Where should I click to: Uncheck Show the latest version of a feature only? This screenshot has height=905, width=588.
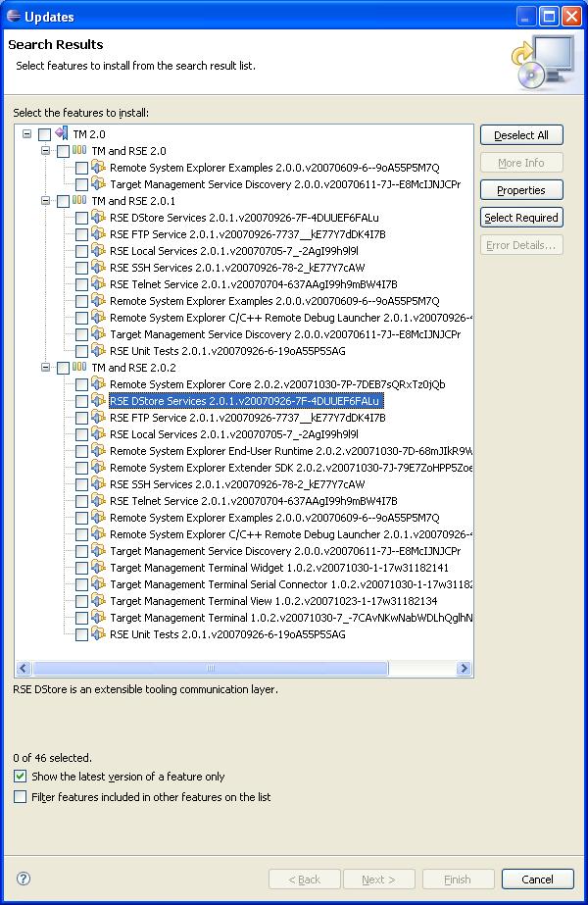point(21,777)
